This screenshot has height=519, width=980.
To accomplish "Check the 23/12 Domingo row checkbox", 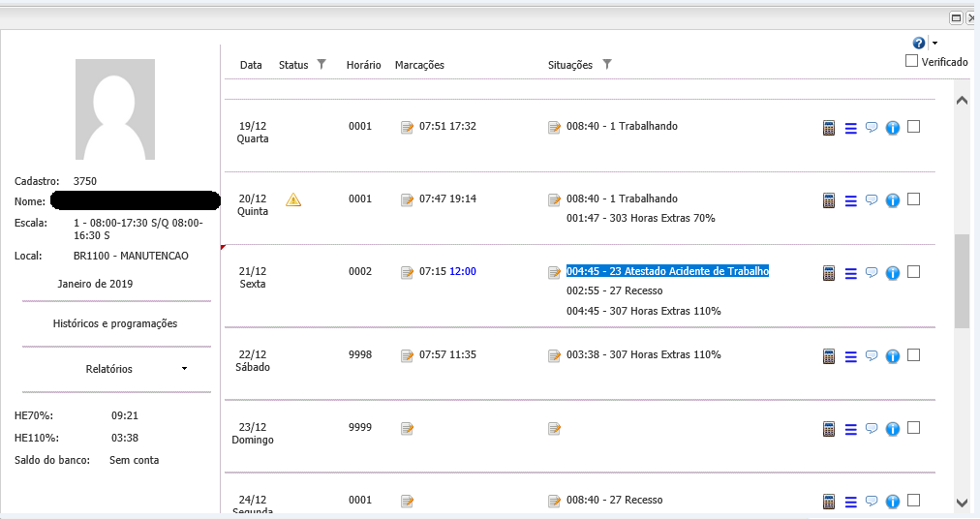I will [914, 428].
